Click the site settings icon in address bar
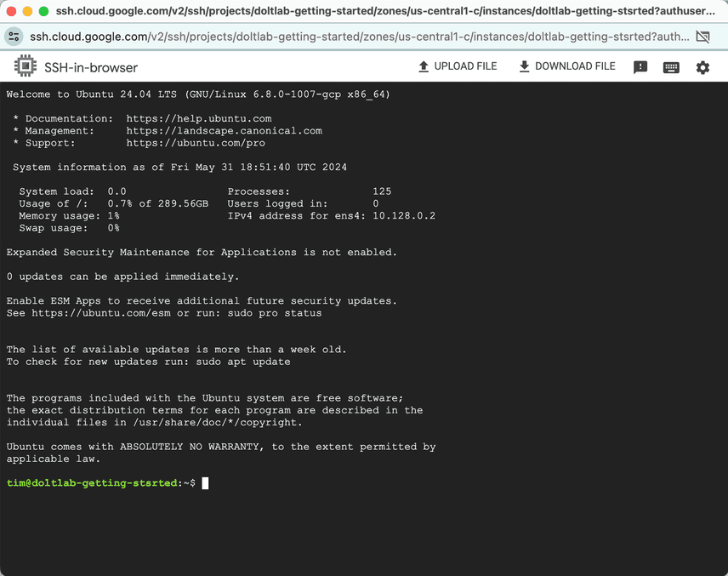The width and height of the screenshot is (728, 576). click(14, 37)
